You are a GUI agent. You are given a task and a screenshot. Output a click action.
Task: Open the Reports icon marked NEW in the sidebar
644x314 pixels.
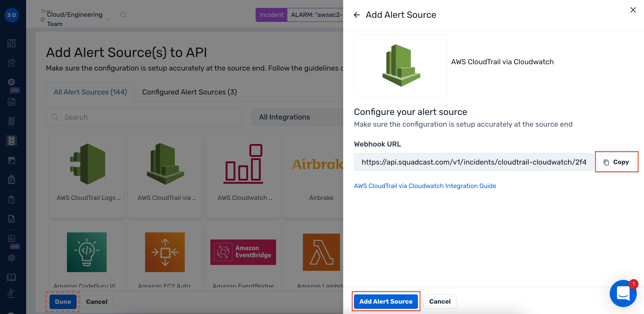[x=11, y=239]
